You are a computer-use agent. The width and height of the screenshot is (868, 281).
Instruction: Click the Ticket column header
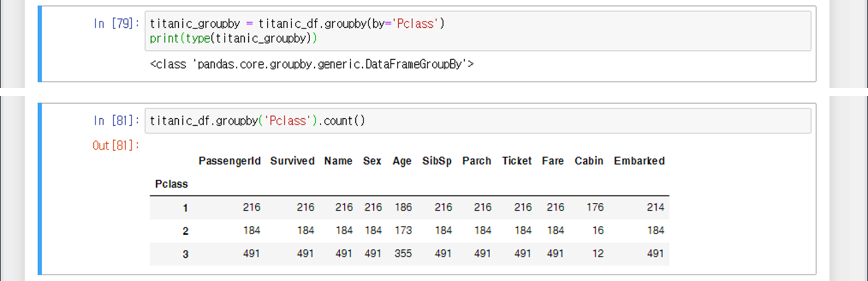click(517, 161)
